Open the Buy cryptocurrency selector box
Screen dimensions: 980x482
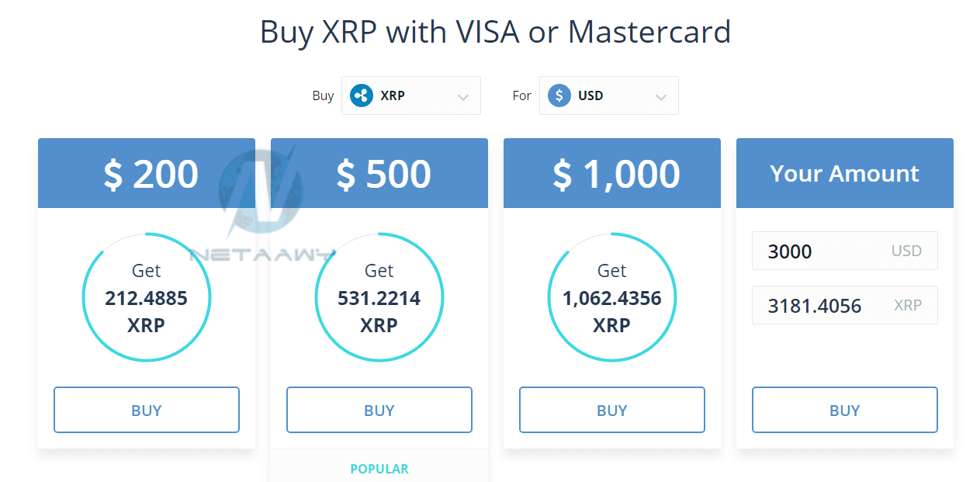tap(410, 96)
